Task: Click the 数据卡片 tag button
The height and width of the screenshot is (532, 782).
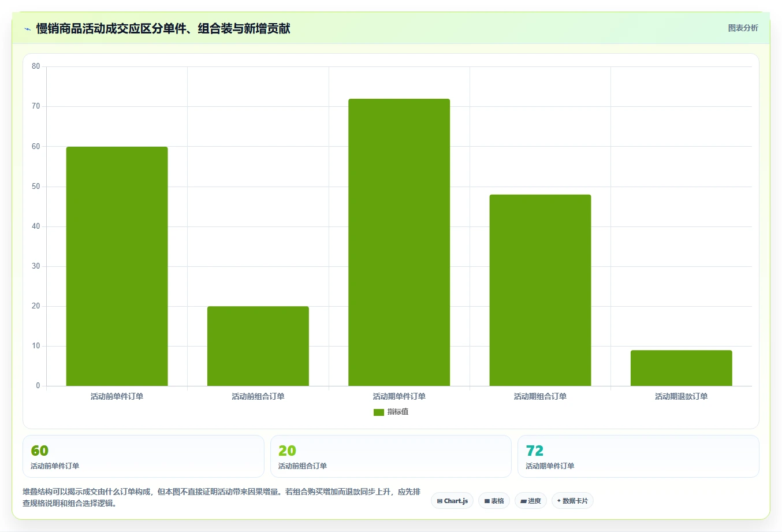Action: tap(572, 501)
